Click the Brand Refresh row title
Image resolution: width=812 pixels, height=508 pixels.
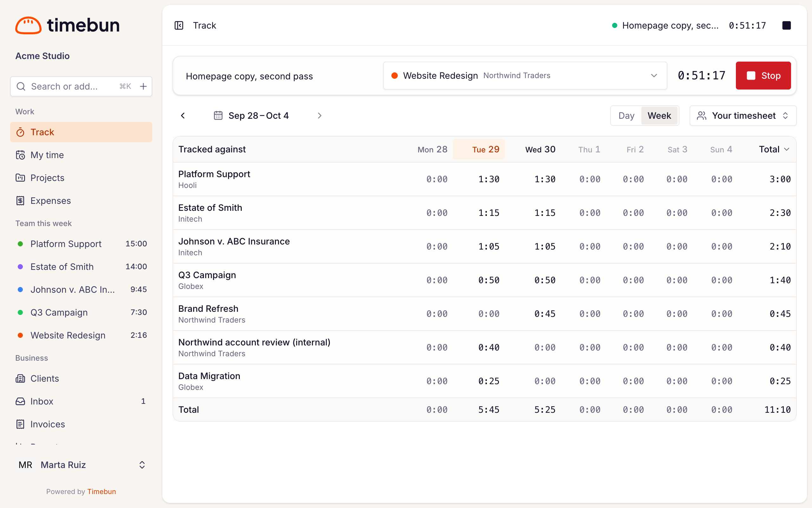(208, 308)
